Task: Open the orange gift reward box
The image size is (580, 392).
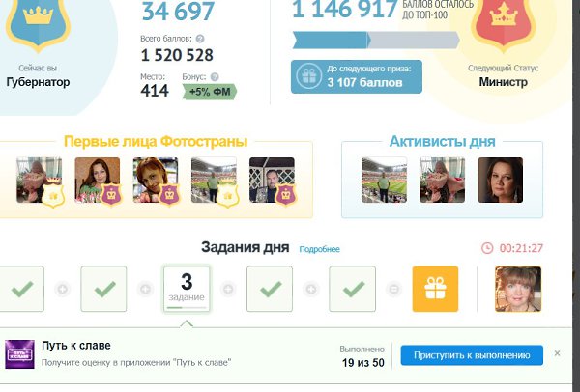Action: [x=435, y=289]
